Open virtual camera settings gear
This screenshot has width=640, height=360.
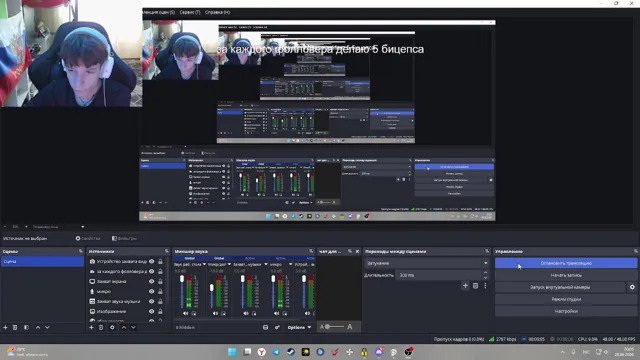click(x=632, y=287)
